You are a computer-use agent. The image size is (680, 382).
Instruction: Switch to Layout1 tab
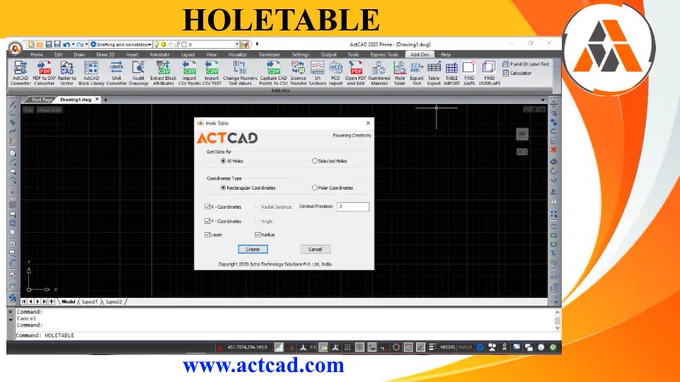(x=90, y=302)
